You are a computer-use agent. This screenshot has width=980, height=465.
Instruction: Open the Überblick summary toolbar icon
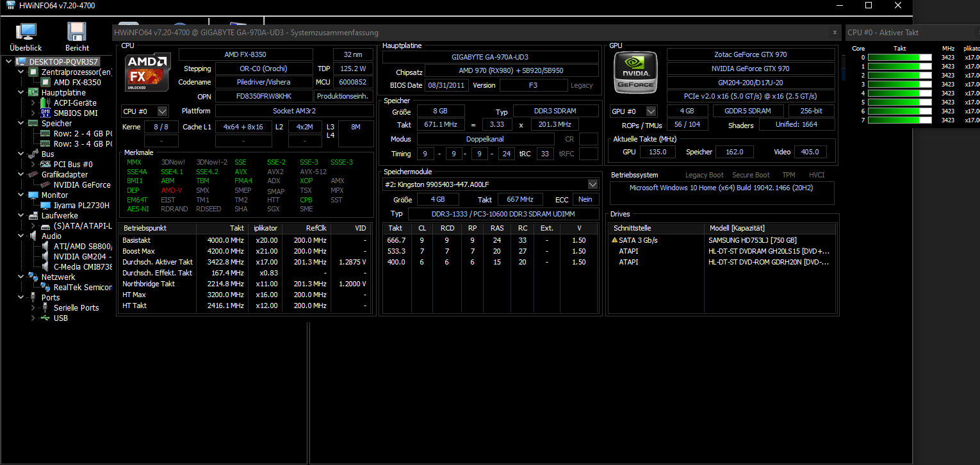pos(26,37)
